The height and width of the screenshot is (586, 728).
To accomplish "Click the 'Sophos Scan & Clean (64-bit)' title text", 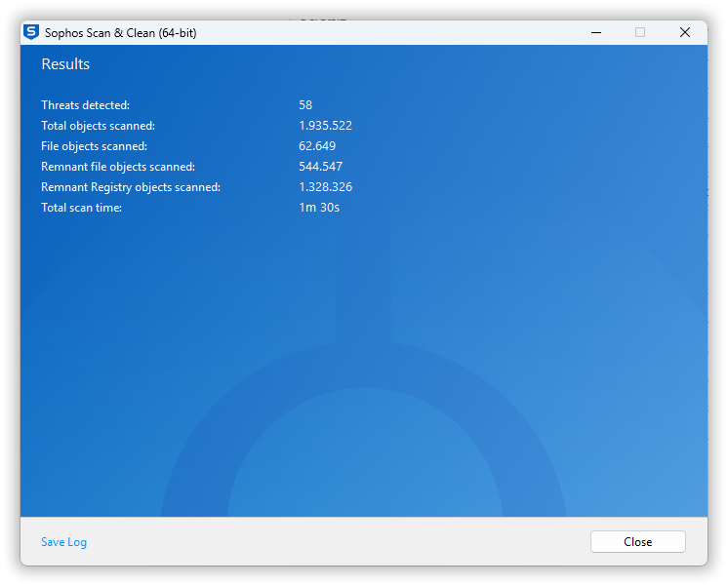I will (121, 33).
